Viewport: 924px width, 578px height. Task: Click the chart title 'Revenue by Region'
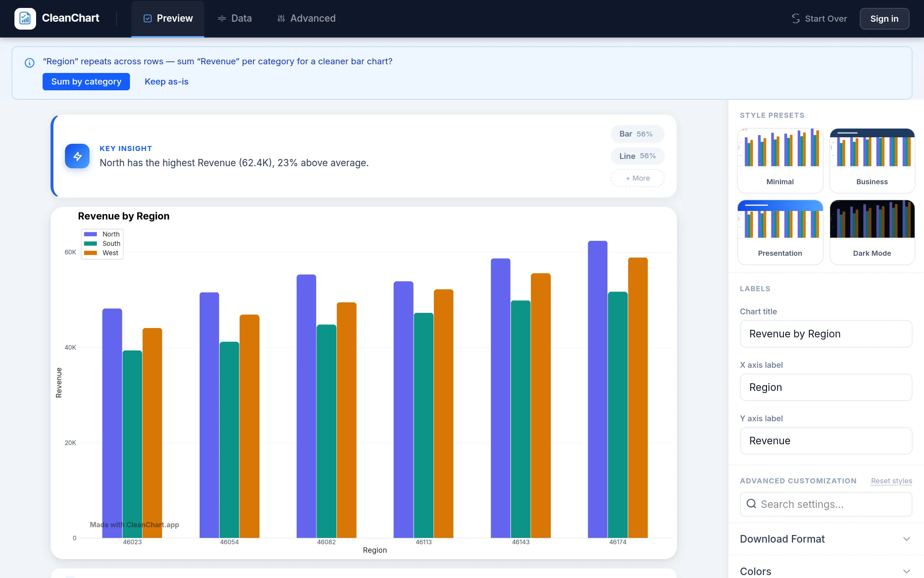pos(124,216)
